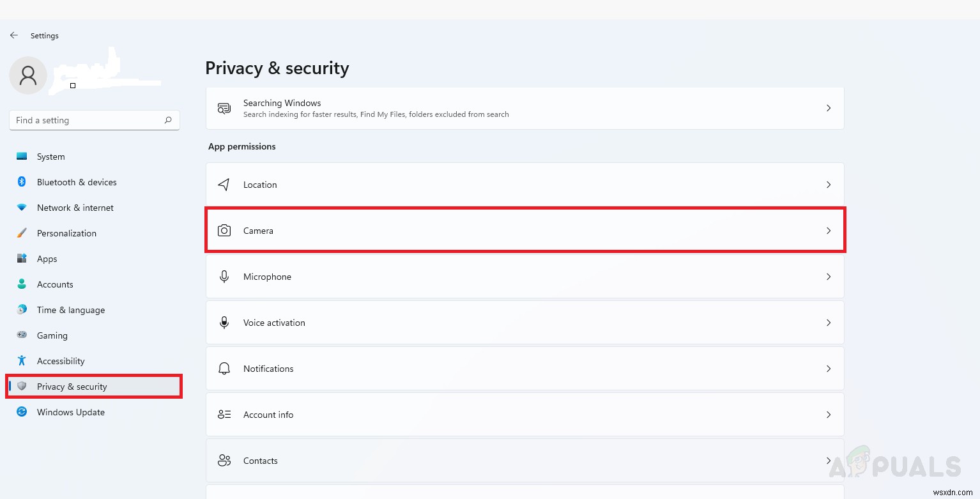Open Windows Update in sidebar
This screenshot has width=980, height=499.
point(70,412)
